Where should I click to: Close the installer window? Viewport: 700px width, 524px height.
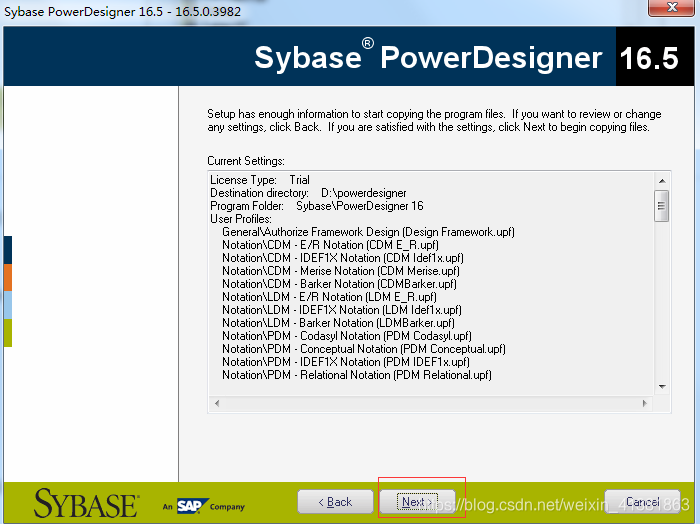[x=671, y=8]
